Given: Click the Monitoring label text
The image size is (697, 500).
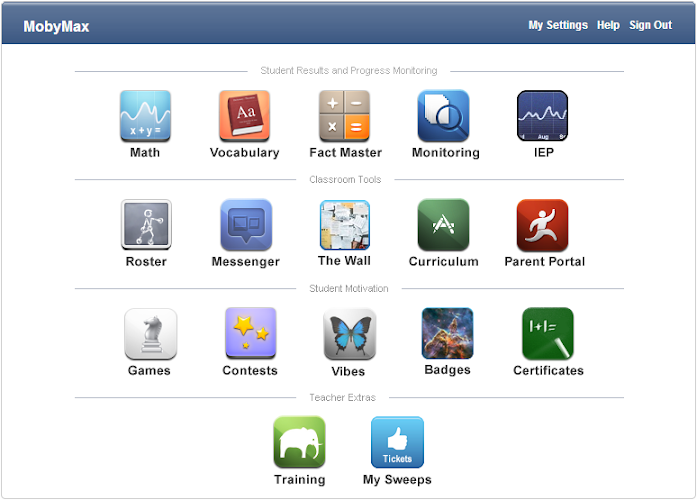Looking at the screenshot, I should pos(446,153).
